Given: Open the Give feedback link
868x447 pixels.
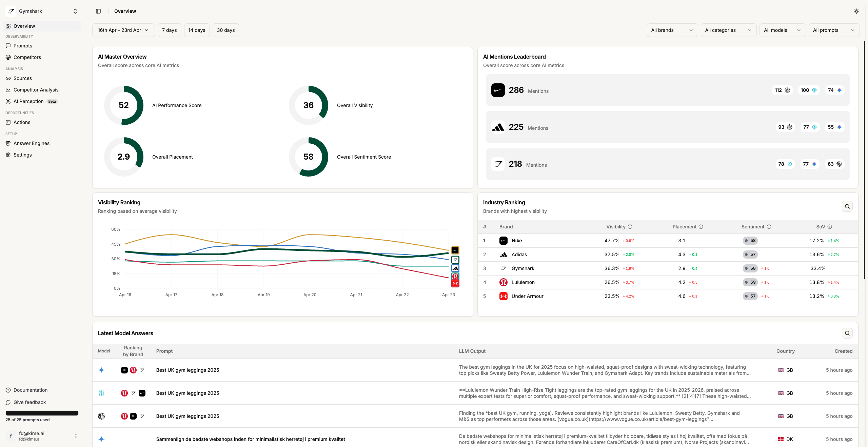Looking at the screenshot, I should pos(29,402).
